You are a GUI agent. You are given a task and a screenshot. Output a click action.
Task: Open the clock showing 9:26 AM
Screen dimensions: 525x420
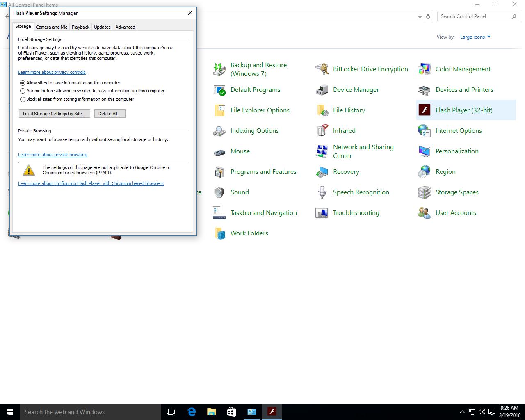[509, 412]
